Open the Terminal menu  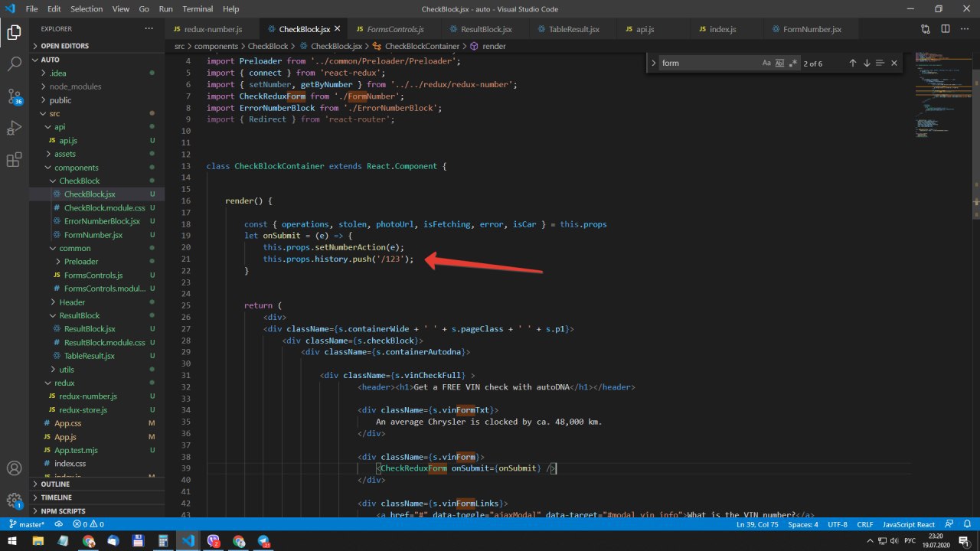[x=198, y=9]
